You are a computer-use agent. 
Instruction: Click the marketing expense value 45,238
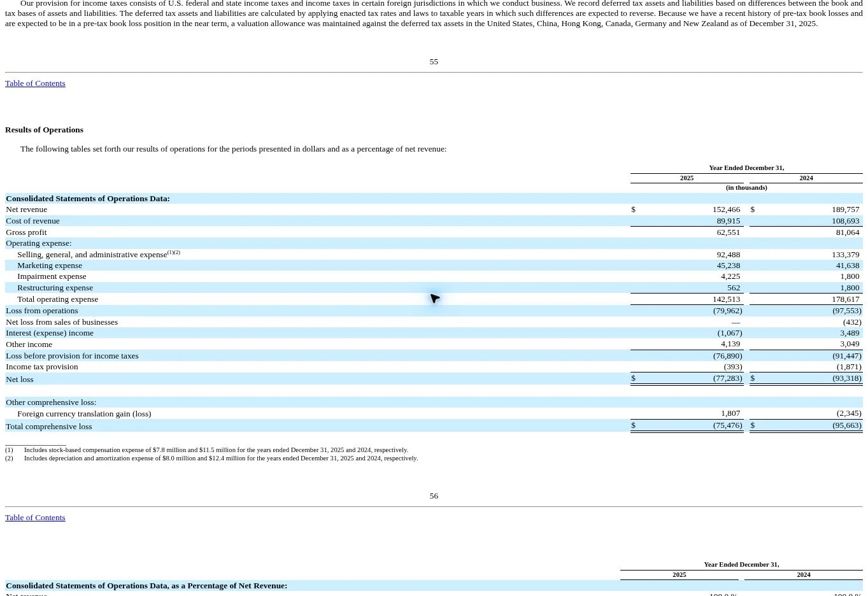point(728,266)
